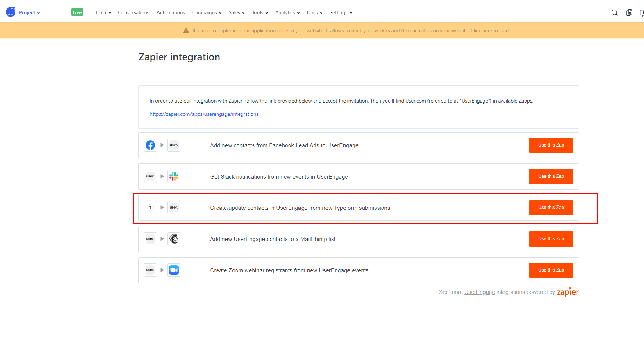The width and height of the screenshot is (644, 338).
Task: Click 'Add new UserEngage contacts to a MailChimp list'
Action: (x=273, y=239)
